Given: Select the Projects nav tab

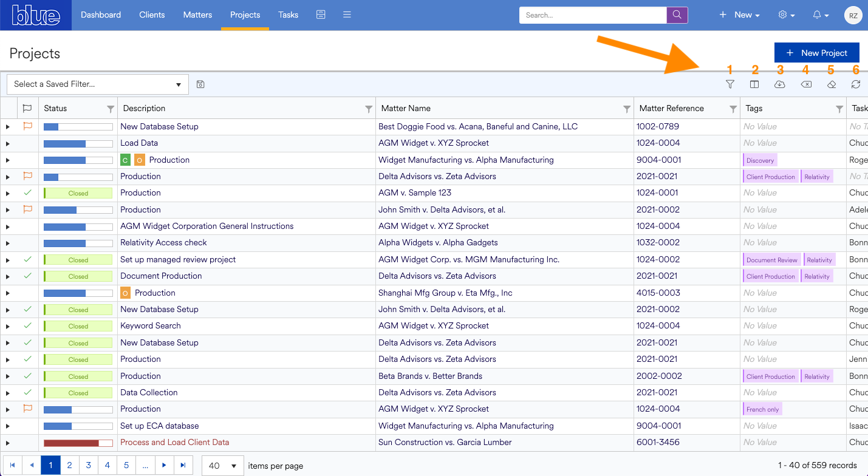Looking at the screenshot, I should (245, 15).
